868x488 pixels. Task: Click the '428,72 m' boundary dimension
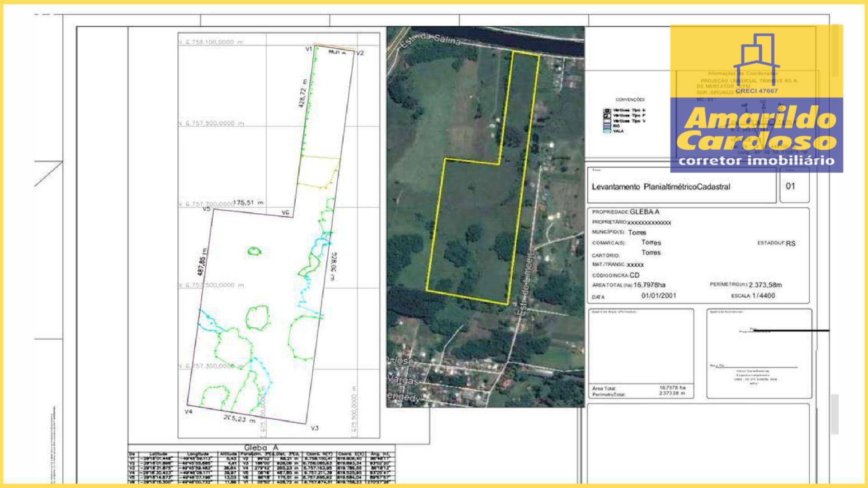point(302,93)
